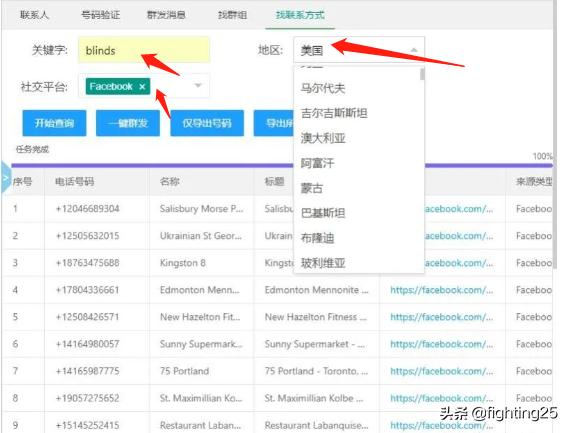
Task: Select phone number +14164980057
Action: point(87,344)
